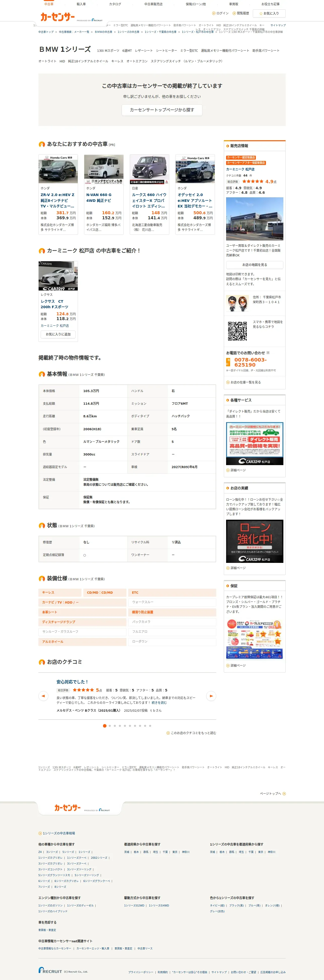Open the サイトマップ link at top right
Viewport: 324px width, 980px height.
278,26
